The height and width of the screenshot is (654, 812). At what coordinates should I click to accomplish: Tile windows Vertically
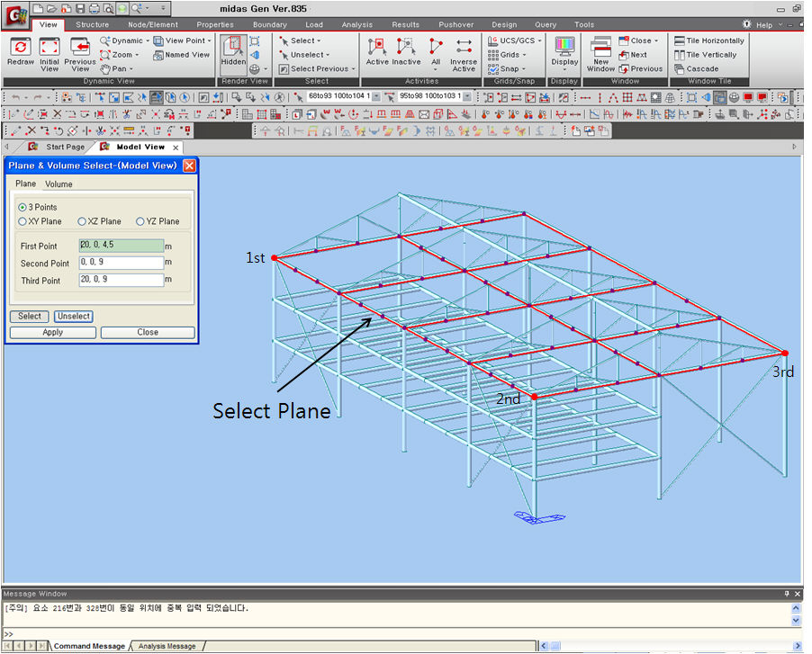(x=705, y=55)
